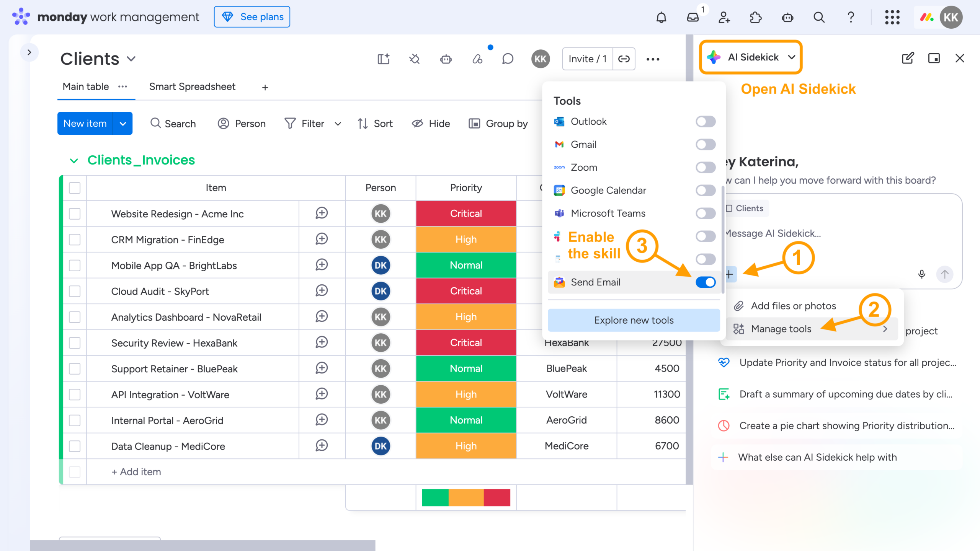
Task: Toggle the Outlook tool switch
Action: 706,122
